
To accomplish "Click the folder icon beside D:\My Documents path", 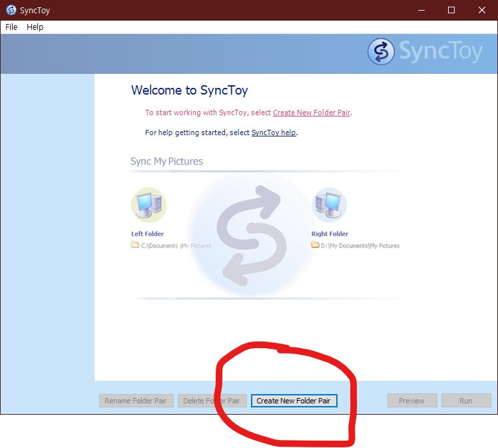I will [315, 245].
